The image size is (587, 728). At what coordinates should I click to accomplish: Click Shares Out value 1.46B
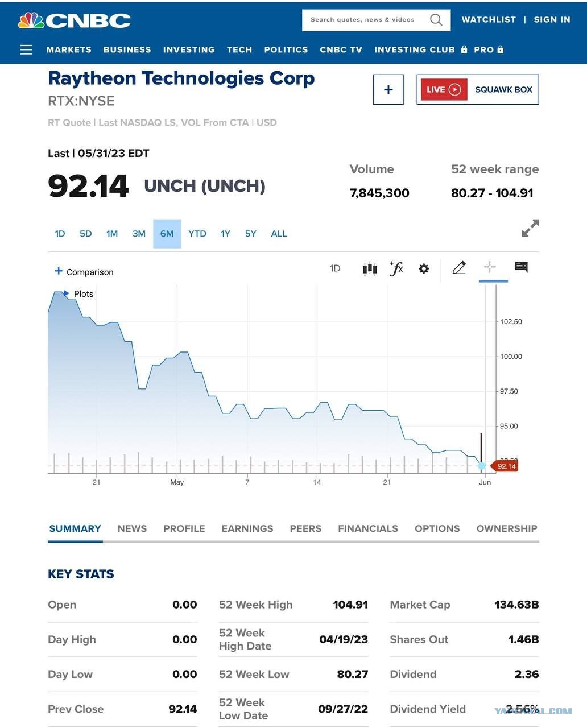[523, 639]
